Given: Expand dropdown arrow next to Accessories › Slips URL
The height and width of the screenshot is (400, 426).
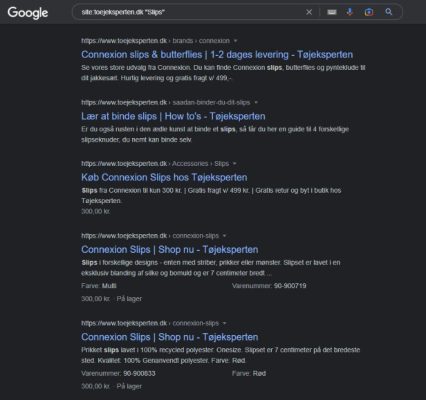Looking at the screenshot, I should (x=235, y=164).
